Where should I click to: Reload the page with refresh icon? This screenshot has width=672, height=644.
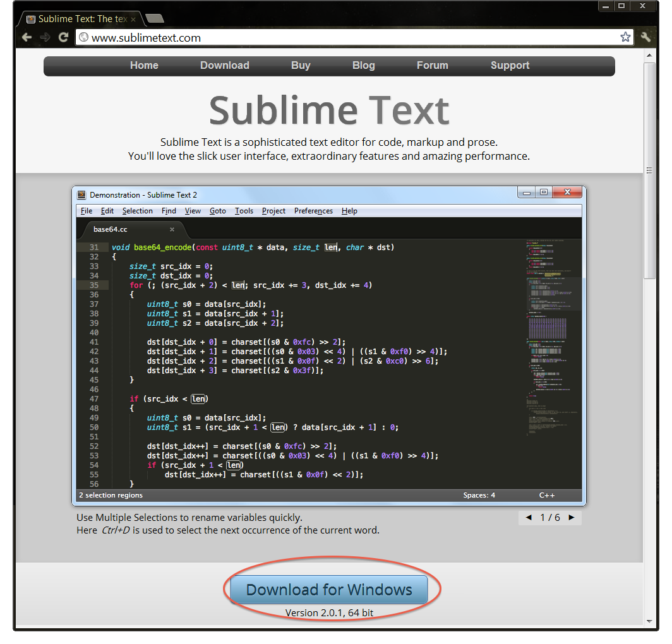tap(63, 37)
